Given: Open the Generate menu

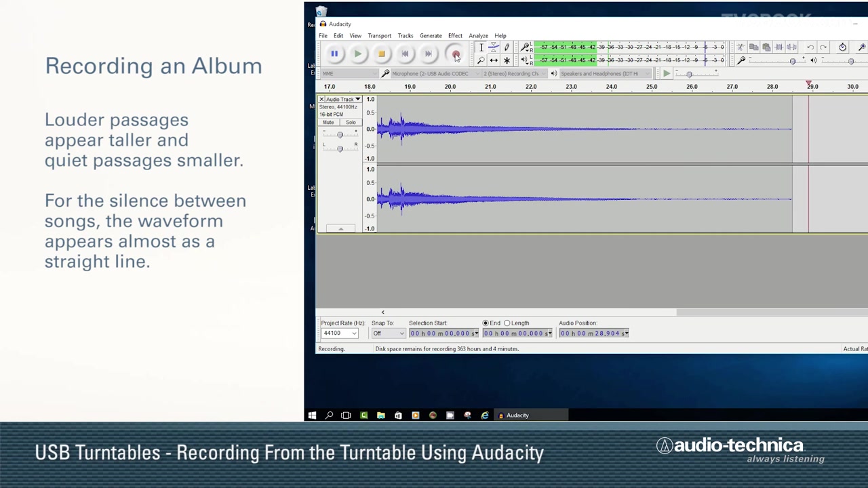Looking at the screenshot, I should tap(431, 36).
